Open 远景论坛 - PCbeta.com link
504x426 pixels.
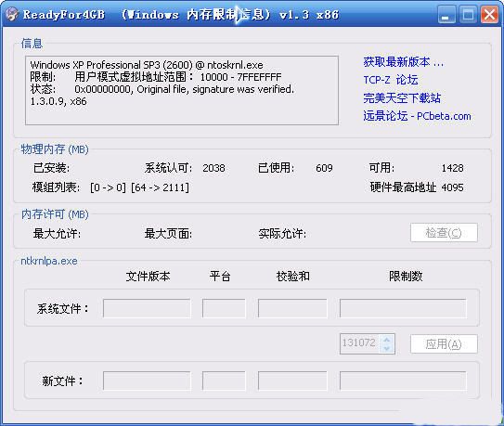417,116
